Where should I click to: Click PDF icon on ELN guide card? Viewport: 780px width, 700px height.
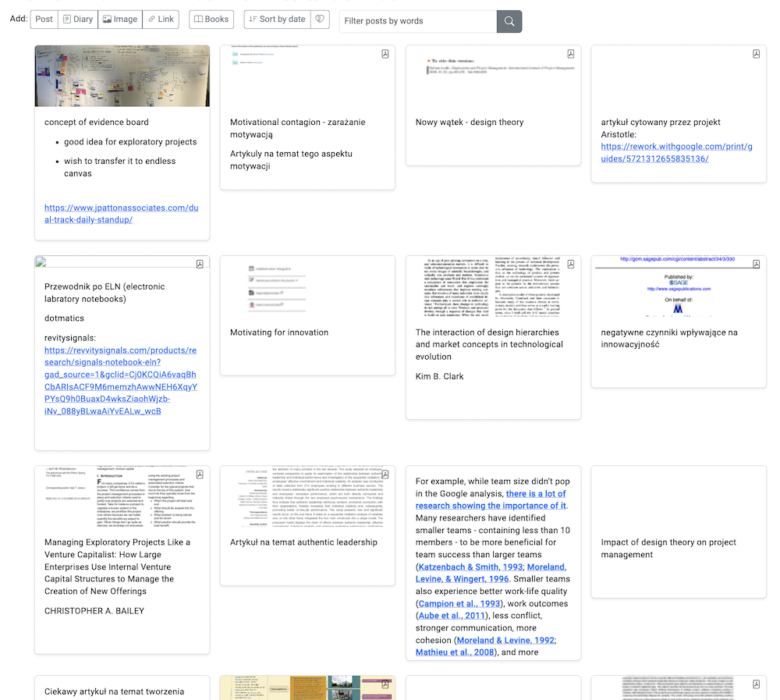point(200,264)
